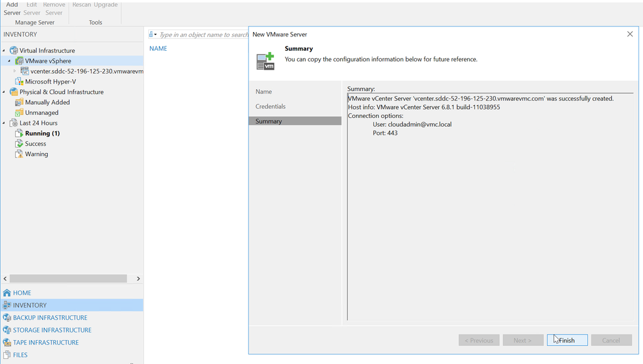This screenshot has height=364, width=643.
Task: Click 'Port: 443' summary line
Action: pyautogui.click(x=385, y=133)
